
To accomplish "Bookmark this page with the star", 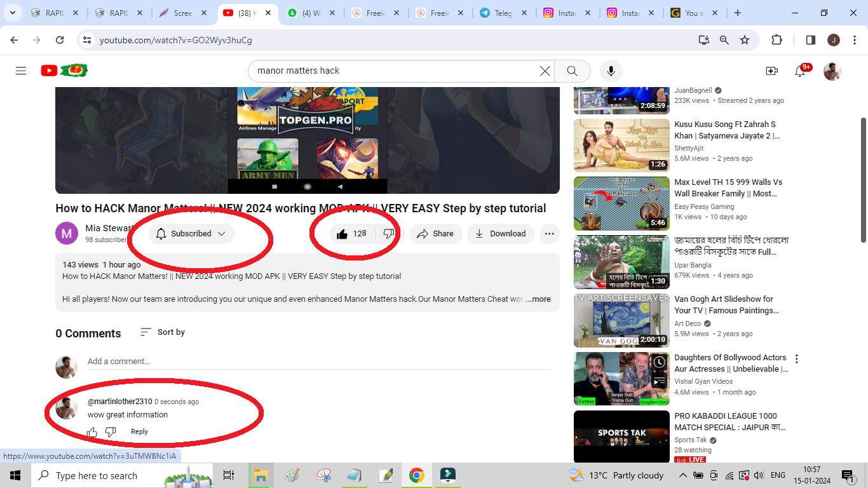I will click(x=745, y=40).
